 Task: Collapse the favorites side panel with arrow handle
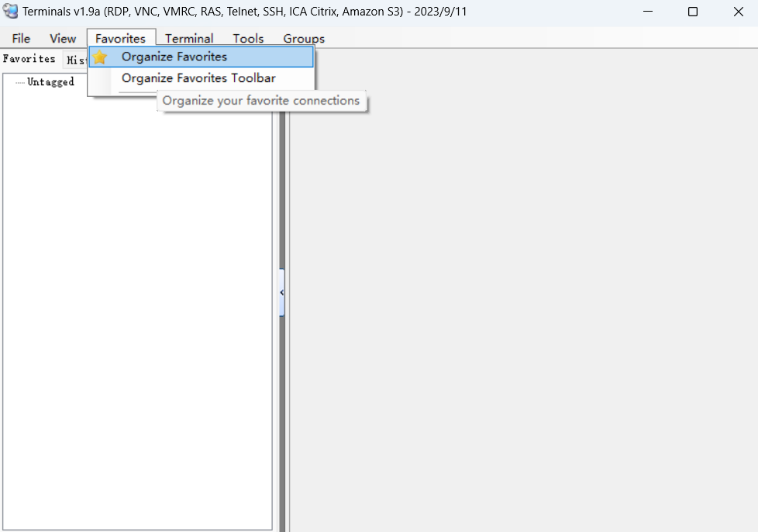282,293
